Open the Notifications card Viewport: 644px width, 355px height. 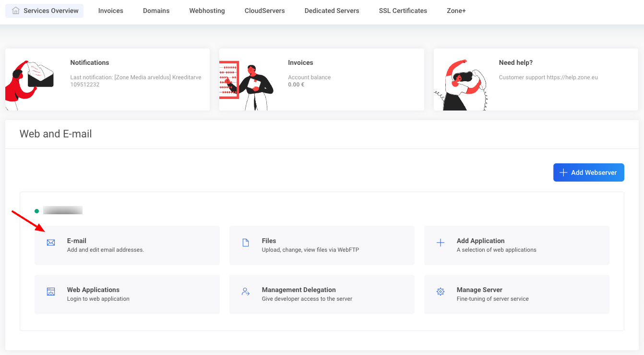point(107,79)
